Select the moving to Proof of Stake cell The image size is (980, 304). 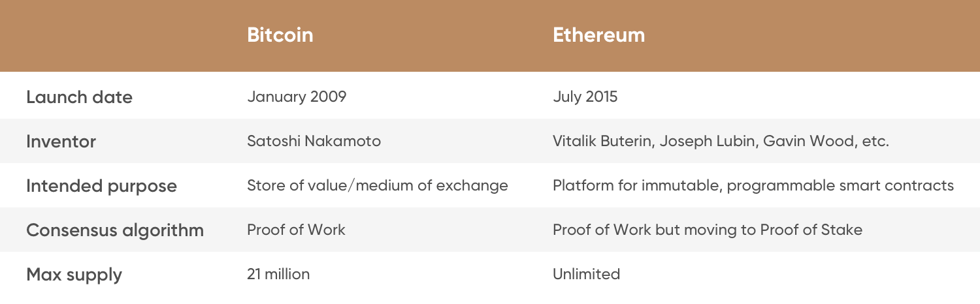(x=708, y=230)
